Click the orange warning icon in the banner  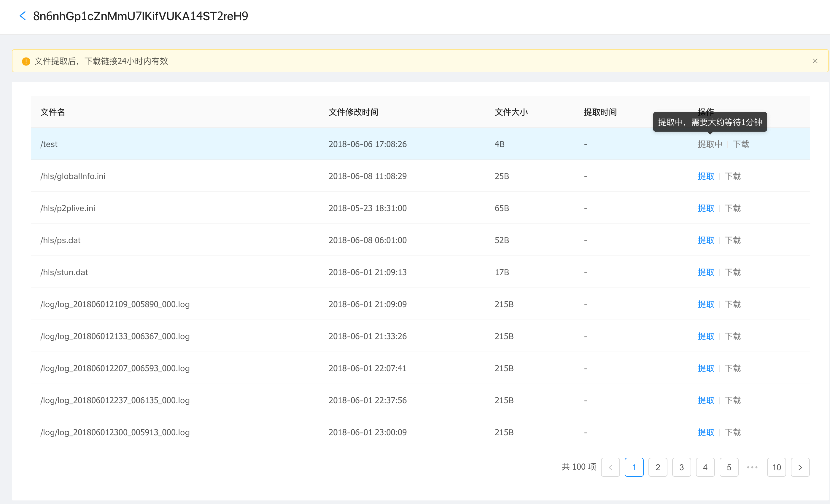pos(26,61)
